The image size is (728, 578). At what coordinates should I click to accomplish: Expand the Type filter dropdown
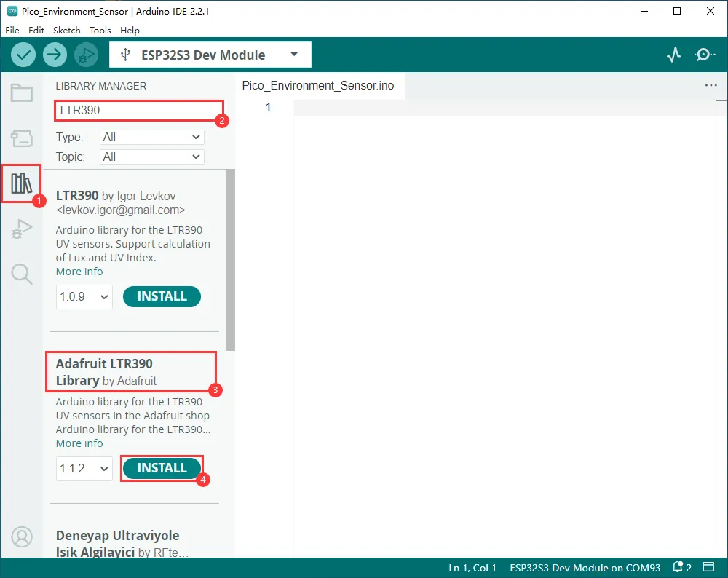[152, 137]
